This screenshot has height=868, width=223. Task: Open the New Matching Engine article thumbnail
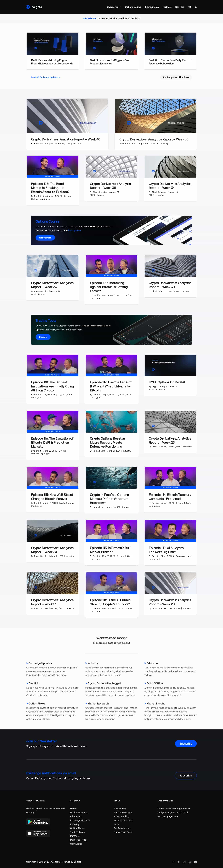52,44
